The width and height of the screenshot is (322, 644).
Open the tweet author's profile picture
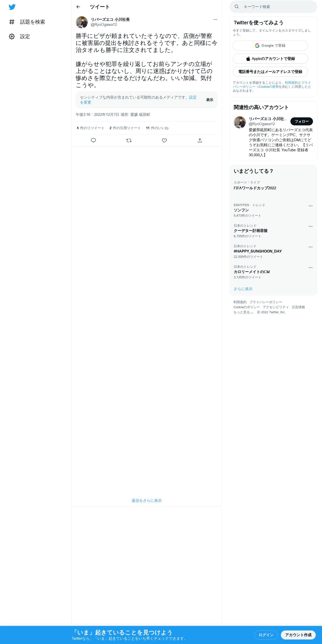point(82,22)
